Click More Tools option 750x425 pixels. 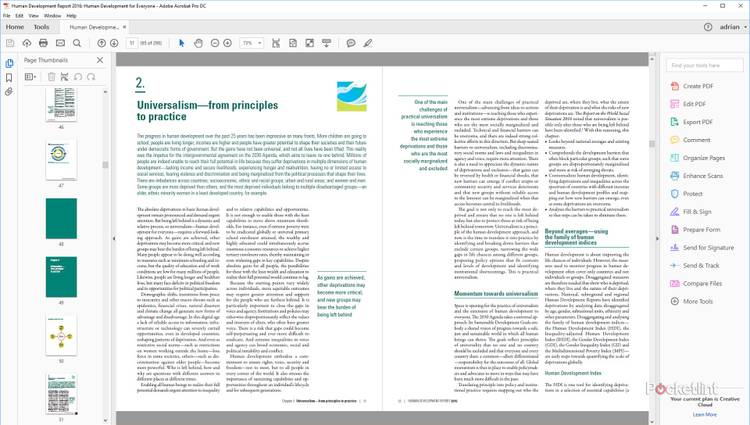[x=692, y=301]
